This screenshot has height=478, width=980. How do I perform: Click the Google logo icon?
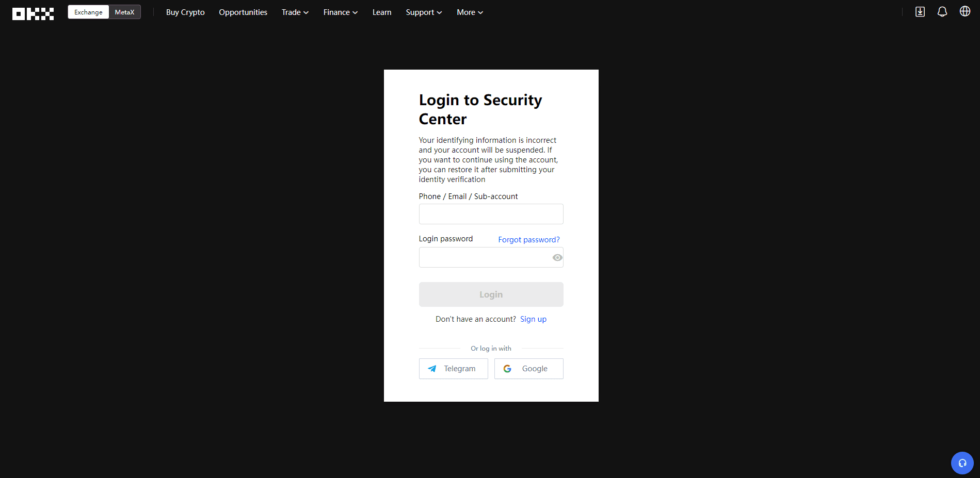pyautogui.click(x=507, y=369)
